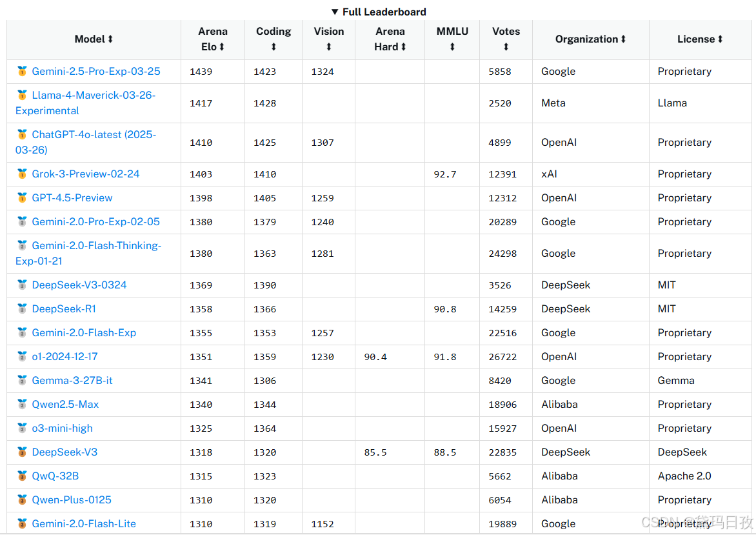Click silver medal icon beside Gemini-2.0-Flash-Exp
This screenshot has width=756, height=535.
pyautogui.click(x=22, y=332)
